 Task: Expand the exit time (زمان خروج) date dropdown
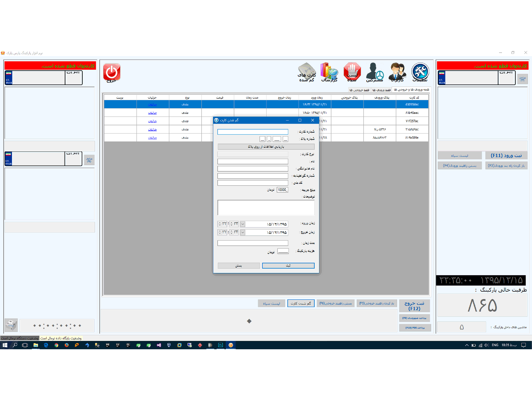243,232
